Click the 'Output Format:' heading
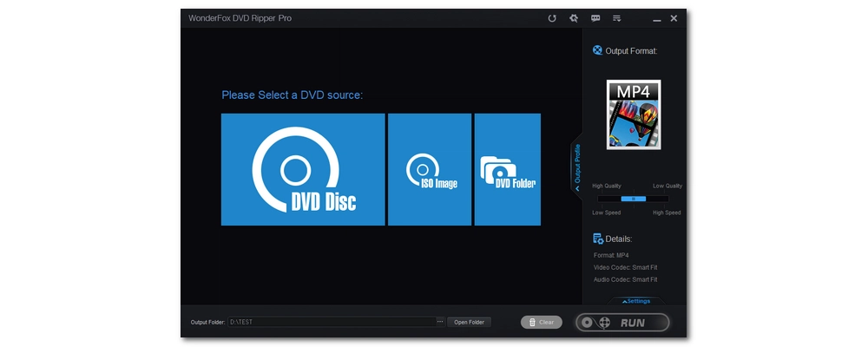 631,51
